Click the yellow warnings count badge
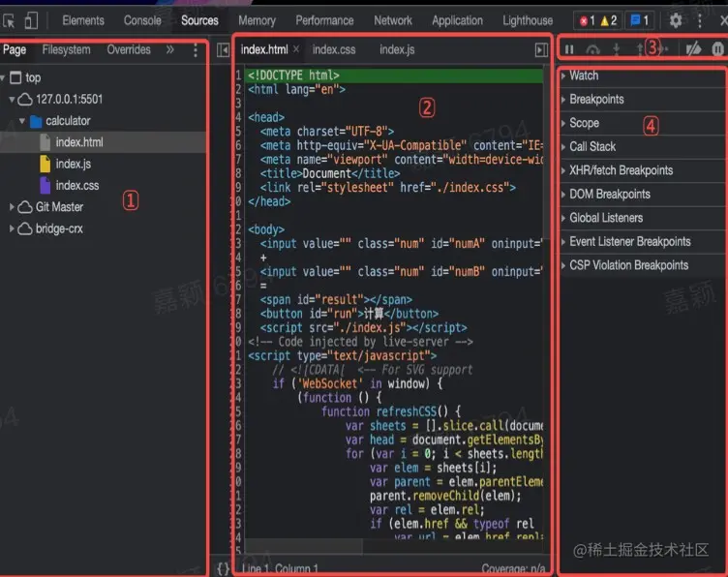Screen dimensions: 728x577 point(609,20)
